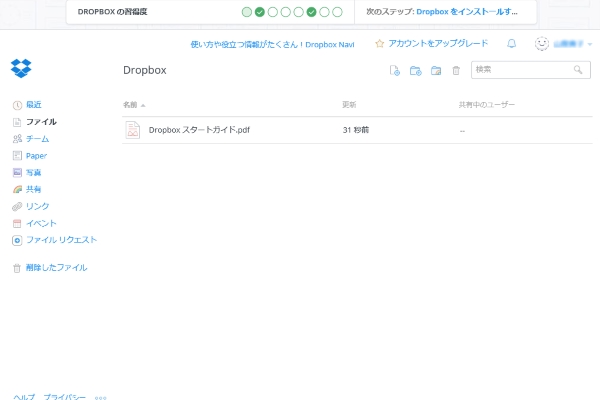Click the Dropbox logo icon
The width and height of the screenshot is (600, 400).
coord(21,69)
